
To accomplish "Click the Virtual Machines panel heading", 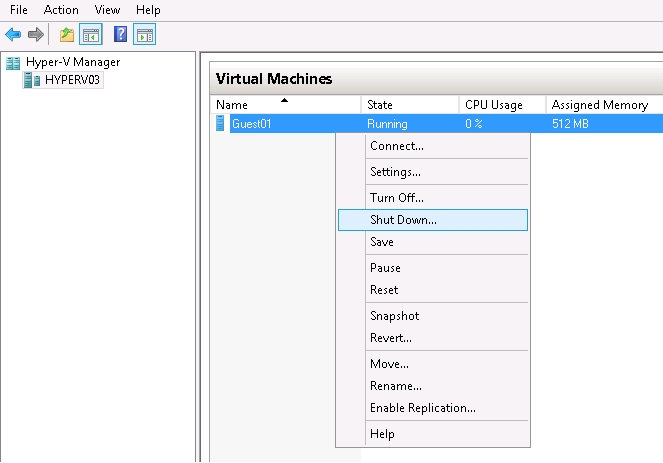I will [x=274, y=79].
